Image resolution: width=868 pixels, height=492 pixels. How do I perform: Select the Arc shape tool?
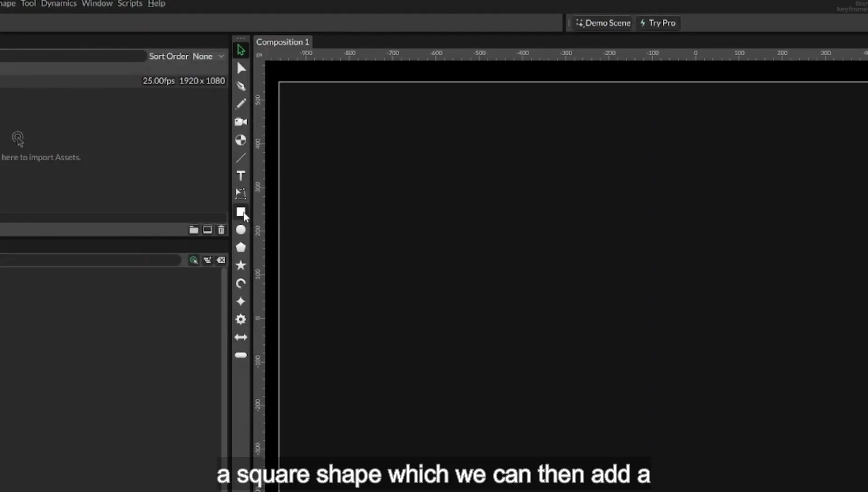[x=241, y=283]
